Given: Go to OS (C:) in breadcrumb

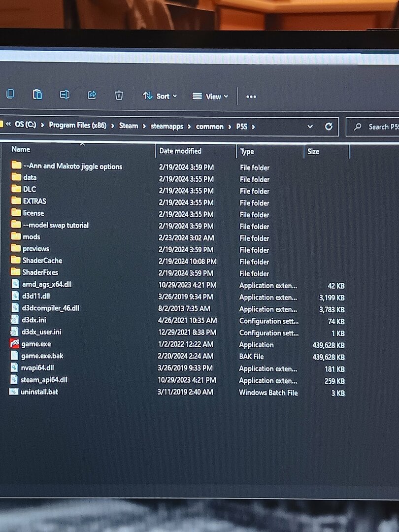Looking at the screenshot, I should (x=26, y=125).
